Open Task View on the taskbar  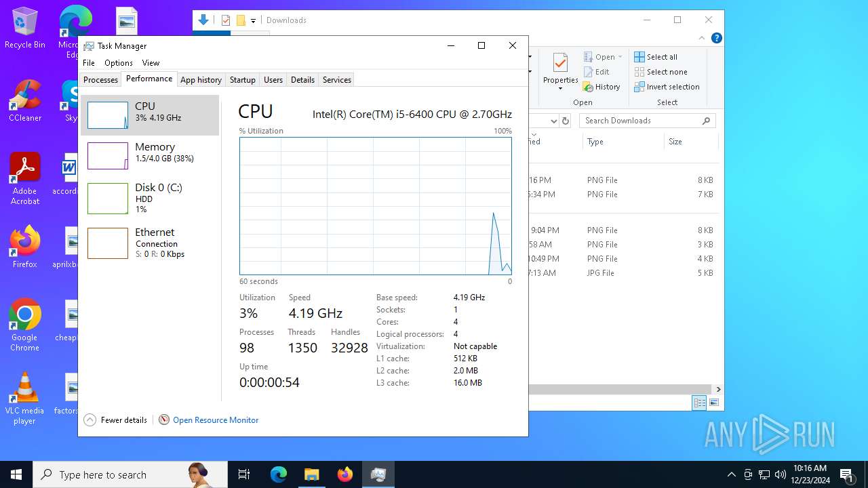click(244, 474)
